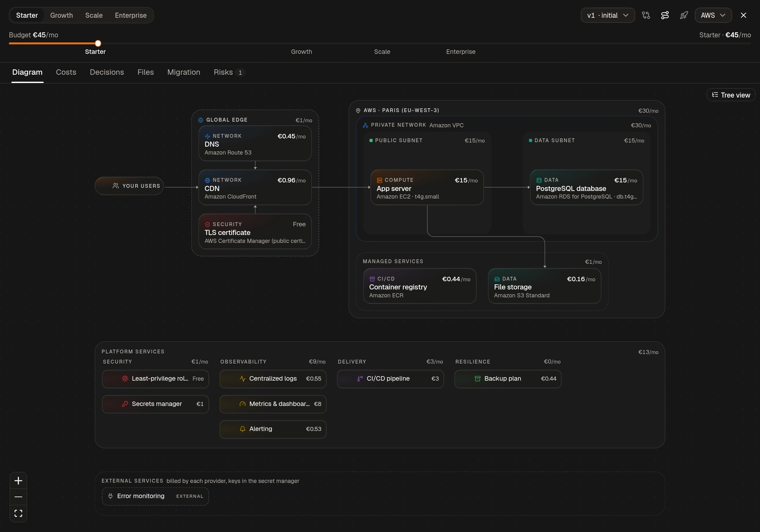
Task: Select the App server compute card
Action: coord(427,187)
